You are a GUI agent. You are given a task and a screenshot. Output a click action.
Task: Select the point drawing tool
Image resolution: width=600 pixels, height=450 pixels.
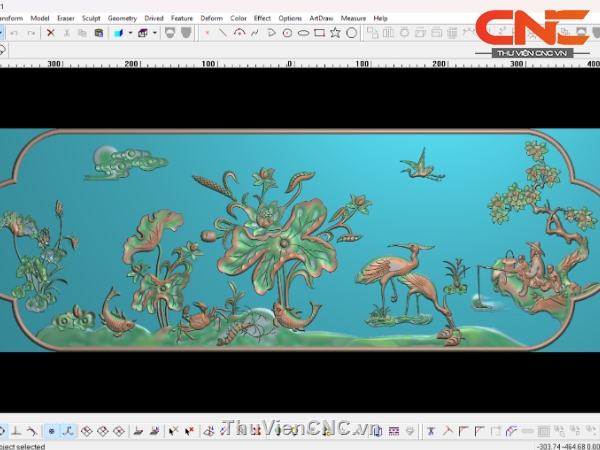coord(207,33)
